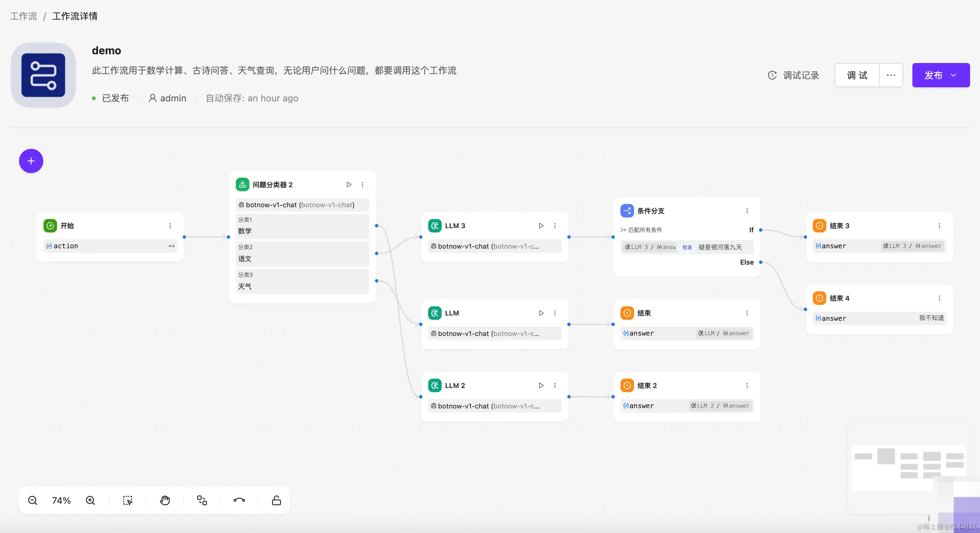Viewport: 980px width, 533px height.
Task: Run the LLM 2 node
Action: pyautogui.click(x=541, y=385)
